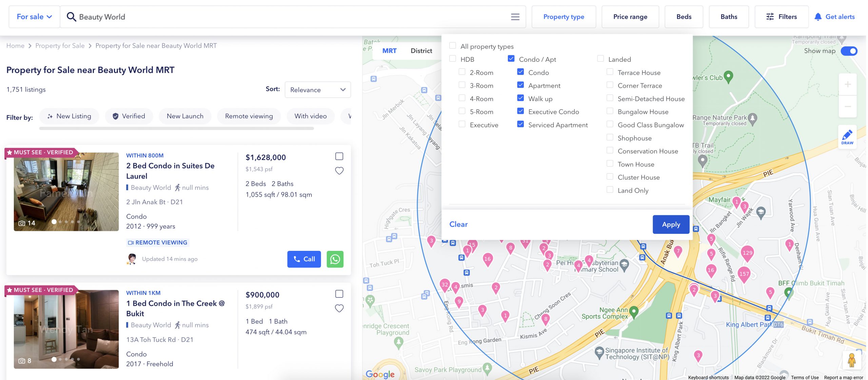
Task: Open The Creek @ Bukit listing photo thumbnail
Action: tap(66, 329)
